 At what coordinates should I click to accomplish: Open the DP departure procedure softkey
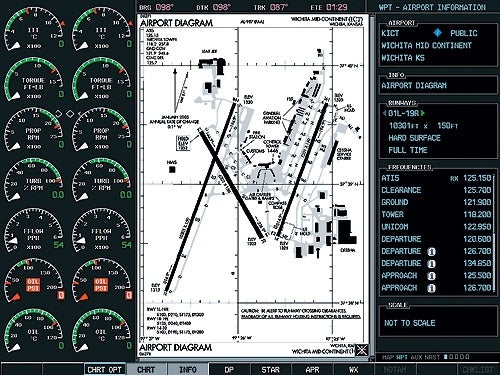tap(229, 369)
